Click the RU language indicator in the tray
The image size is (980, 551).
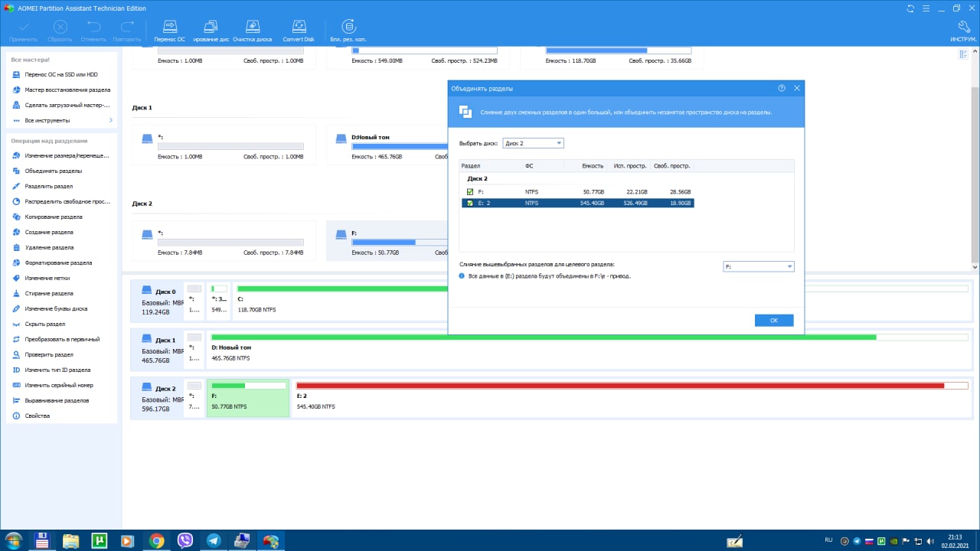828,540
